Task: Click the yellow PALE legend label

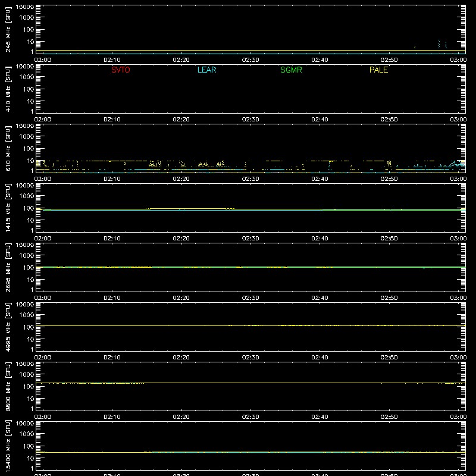Action: 378,70
